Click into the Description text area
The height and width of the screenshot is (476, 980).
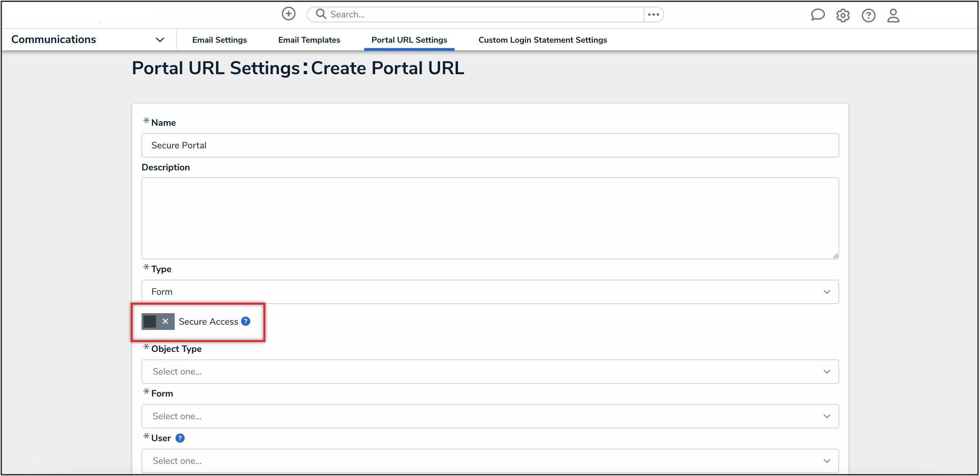[x=490, y=218]
